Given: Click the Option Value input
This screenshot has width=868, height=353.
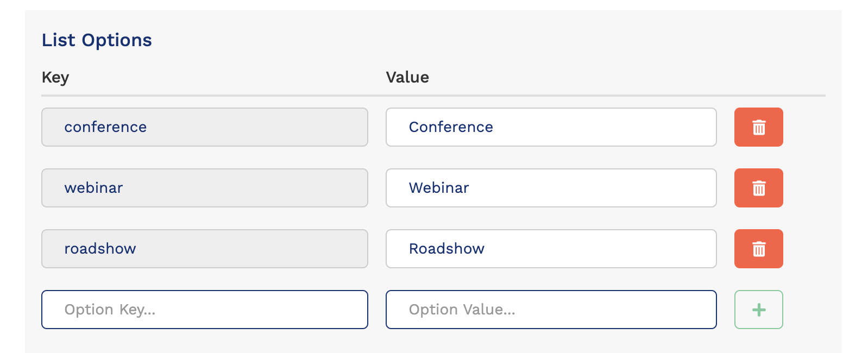Looking at the screenshot, I should [550, 310].
